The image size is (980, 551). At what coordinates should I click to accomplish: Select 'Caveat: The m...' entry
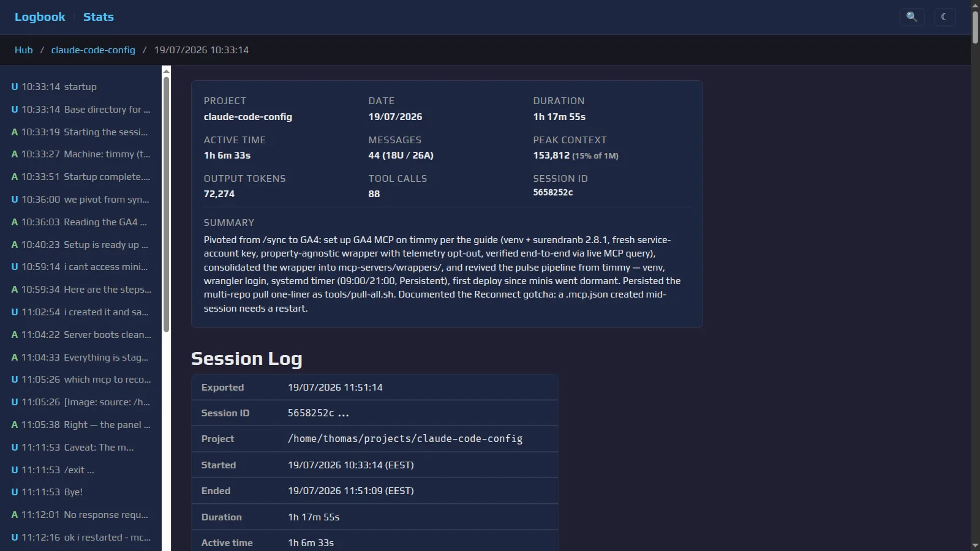[81, 448]
